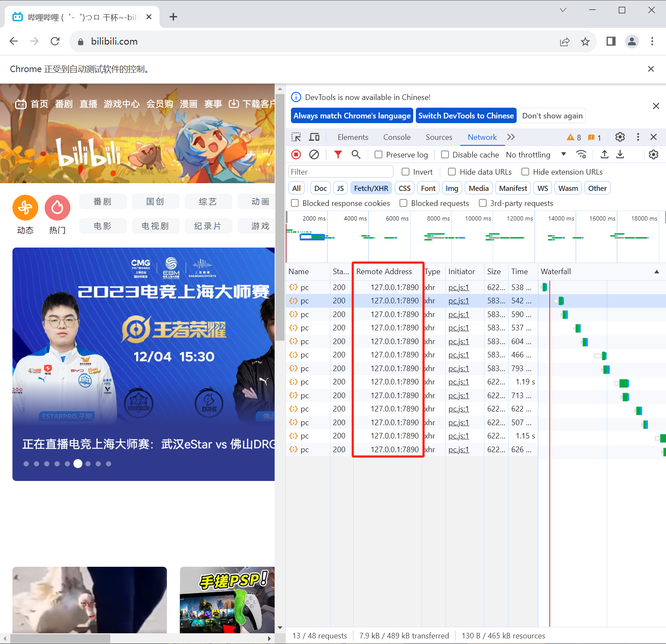Click Always match Chrome's language
The width and height of the screenshot is (666, 644).
(352, 115)
